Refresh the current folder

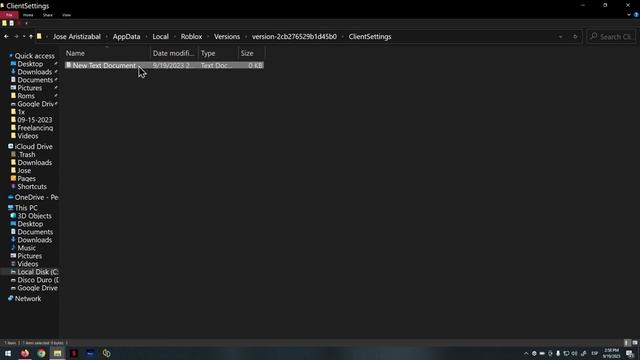pos(575,37)
